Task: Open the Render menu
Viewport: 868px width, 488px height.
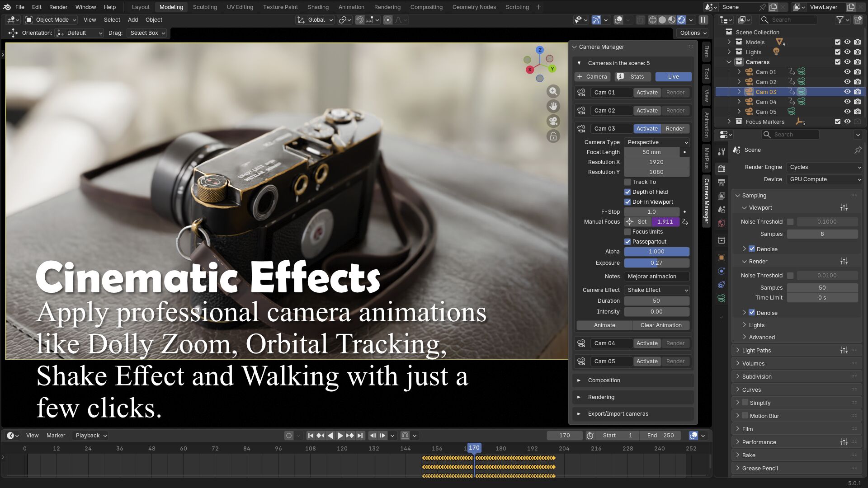Action: coord(58,7)
